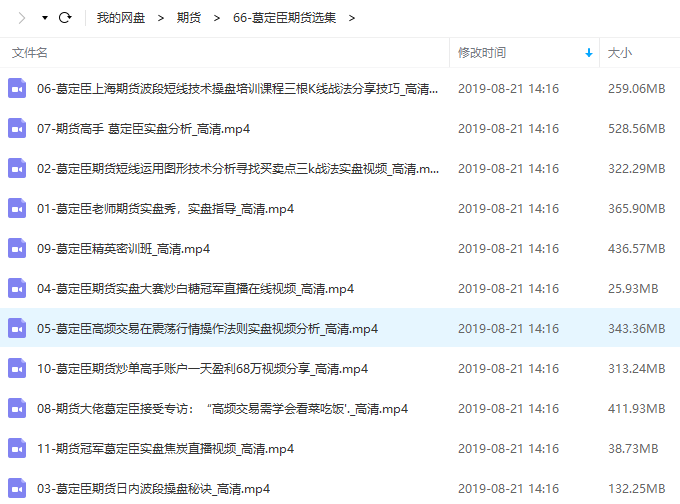Click modified date of 09-葛定臣精英密训班 file
The width and height of the screenshot is (680, 504).
point(508,249)
